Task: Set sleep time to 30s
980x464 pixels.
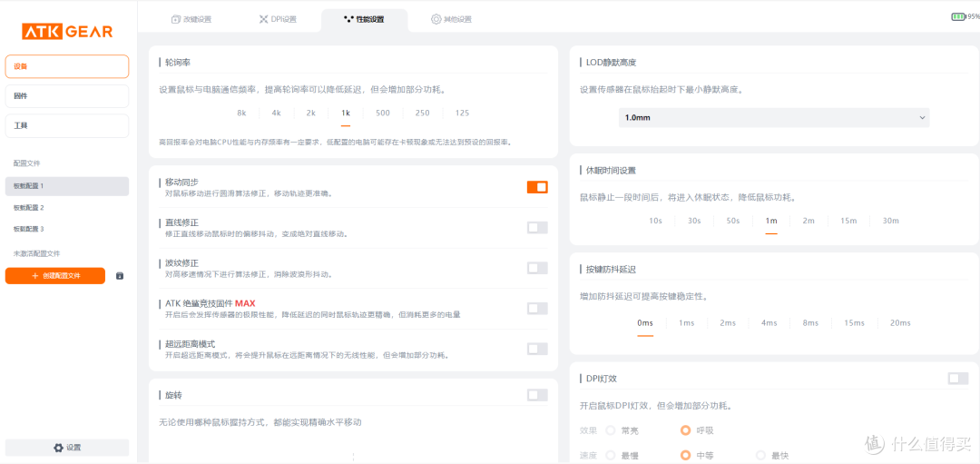Action: point(694,221)
